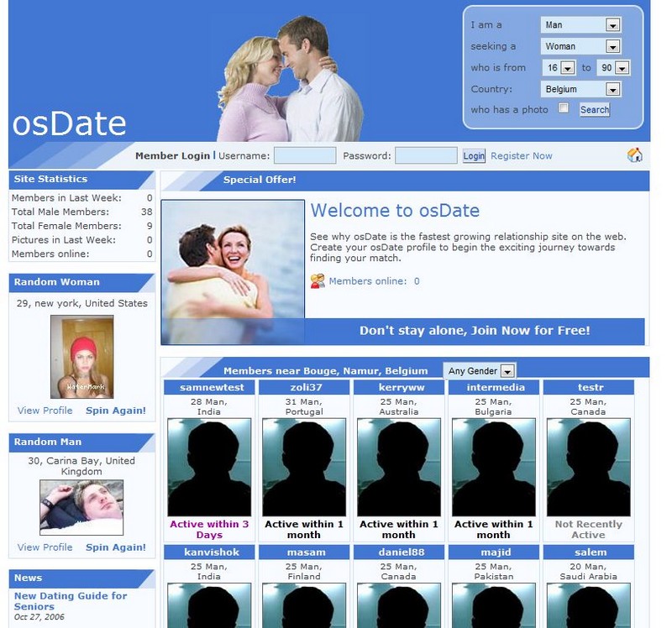Image resolution: width=672 pixels, height=628 pixels.
Task: Click the Login button
Action: pos(474,156)
